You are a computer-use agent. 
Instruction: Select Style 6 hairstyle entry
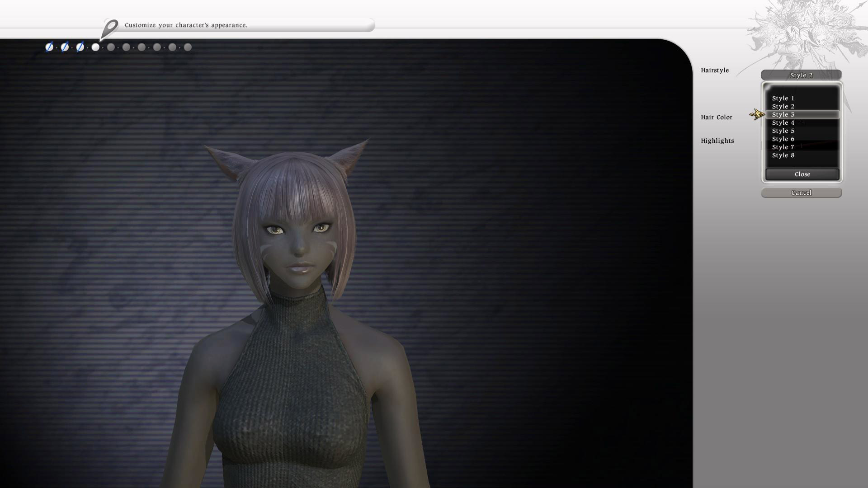coord(783,139)
